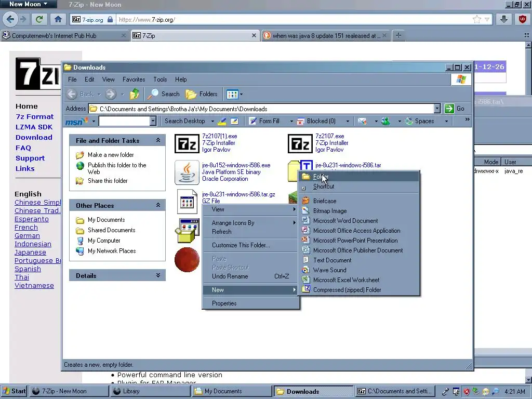Open Search Desktop dropdown arrow
Image resolution: width=532 pixels, height=399 pixels.
point(212,121)
